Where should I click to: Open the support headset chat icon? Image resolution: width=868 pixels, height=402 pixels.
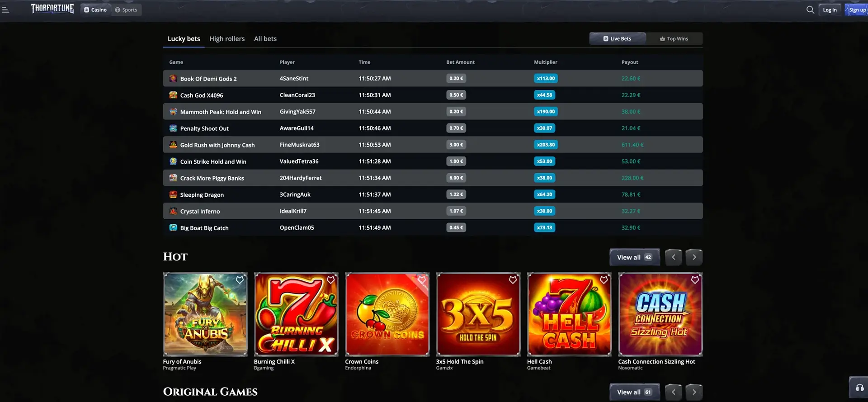pyautogui.click(x=859, y=388)
